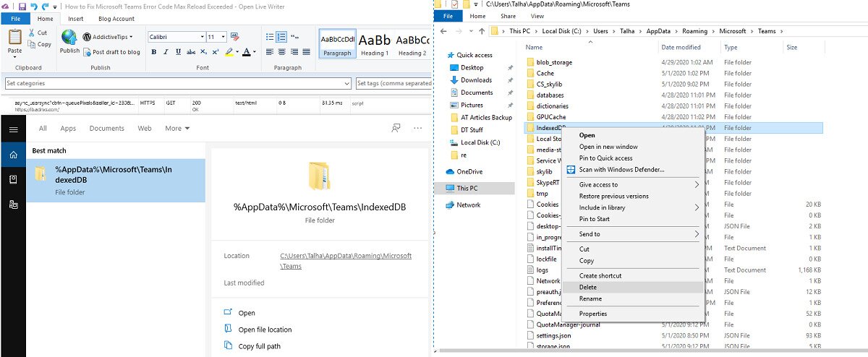868x357 pixels.
Task: Click the Date modified column header
Action: [x=681, y=47]
